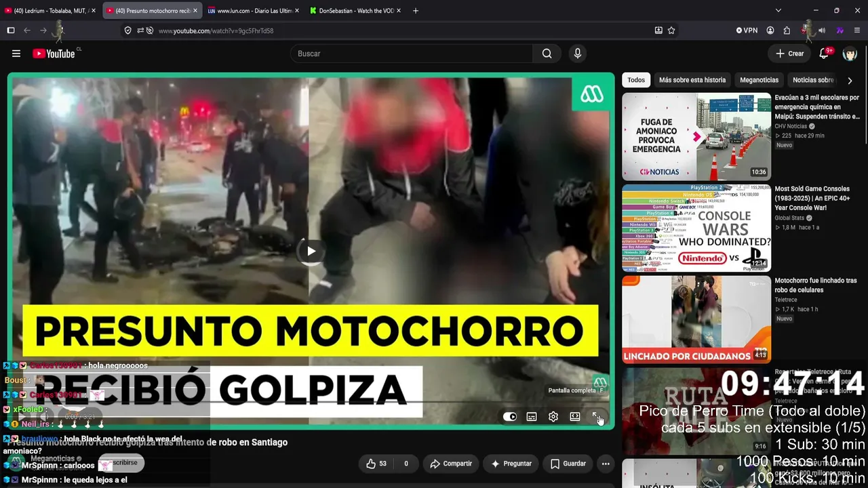Open the notifications bell
Image resolution: width=868 pixels, height=488 pixels.
(x=825, y=54)
